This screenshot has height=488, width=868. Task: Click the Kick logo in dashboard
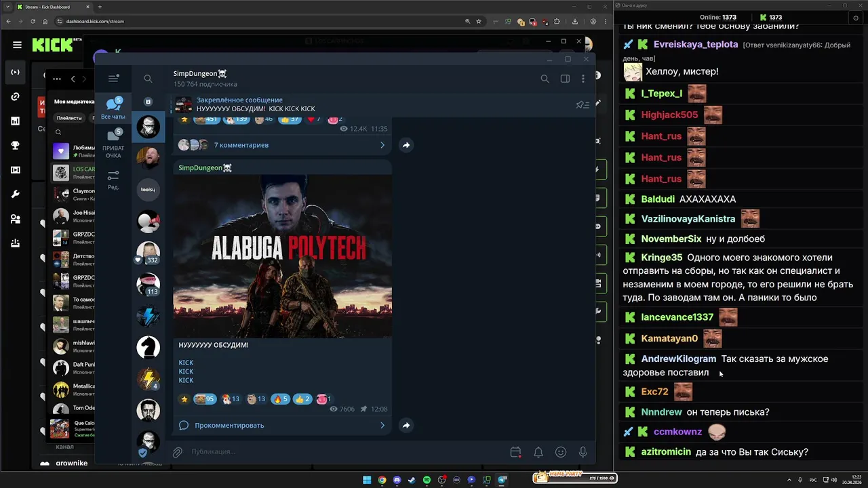[x=53, y=45]
